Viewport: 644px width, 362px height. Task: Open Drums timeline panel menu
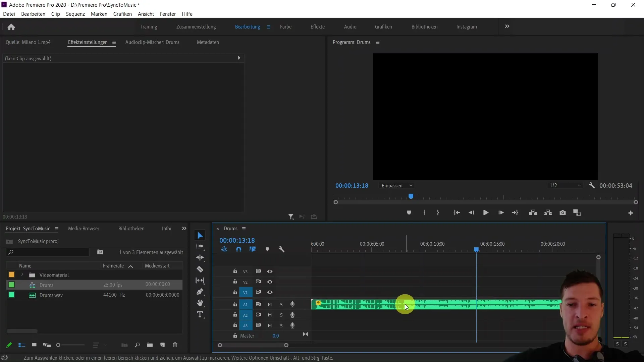tap(244, 229)
